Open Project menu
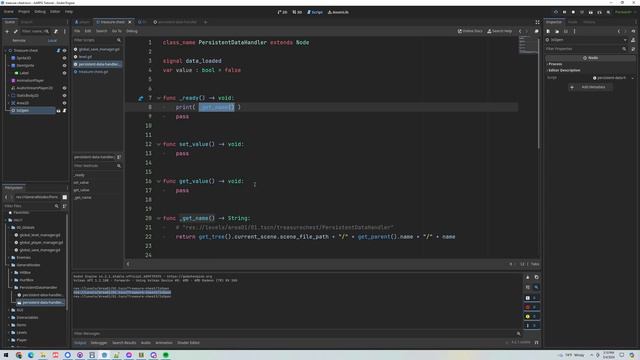Screen dimensions: 640x360 pyautogui.click(x=24, y=12)
